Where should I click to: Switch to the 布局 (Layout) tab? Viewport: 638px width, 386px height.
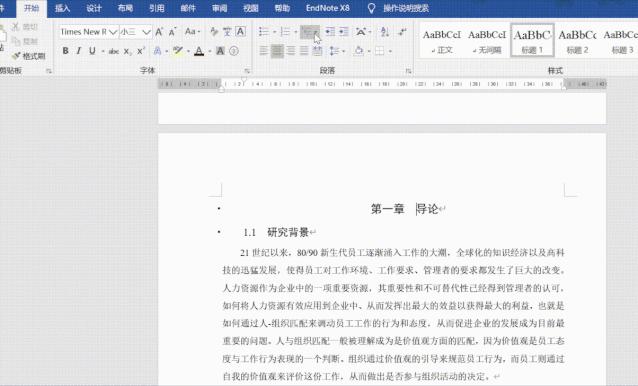pyautogui.click(x=125, y=8)
